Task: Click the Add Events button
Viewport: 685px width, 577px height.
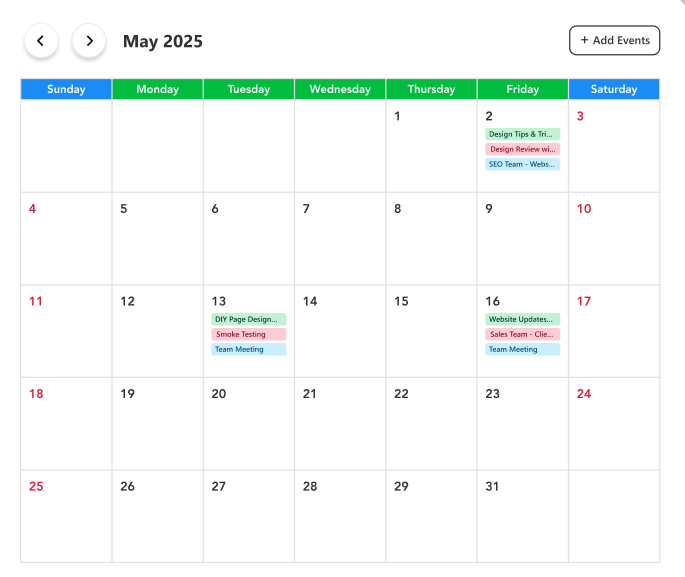Action: [614, 41]
